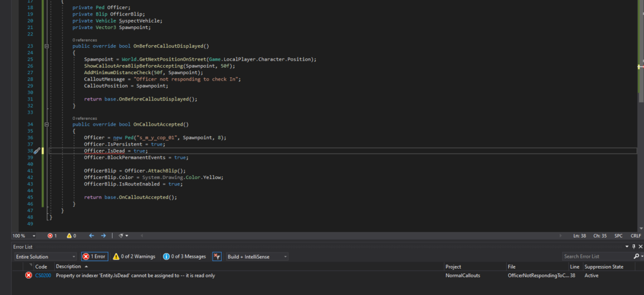
Task: Toggle the 1 Error filter button
Action: pos(95,256)
